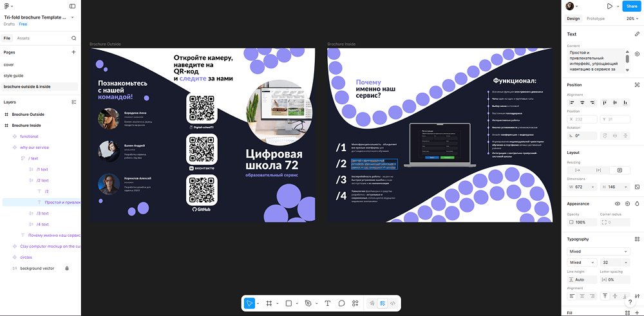Toggle the sidebar collapse icon
The width and height of the screenshot is (644, 316).
coord(73,6)
